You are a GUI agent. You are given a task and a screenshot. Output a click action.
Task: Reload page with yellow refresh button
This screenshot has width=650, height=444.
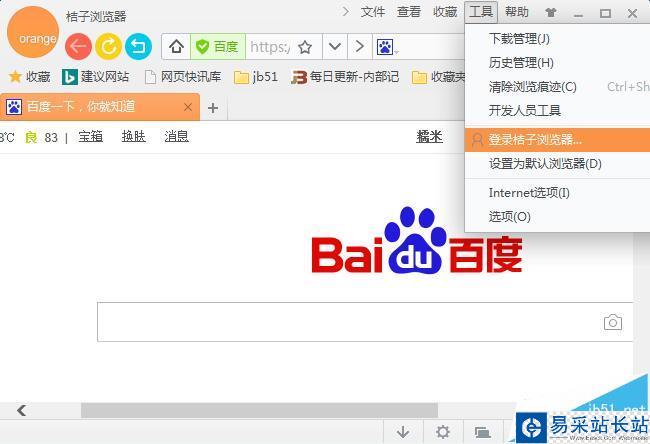(108, 46)
